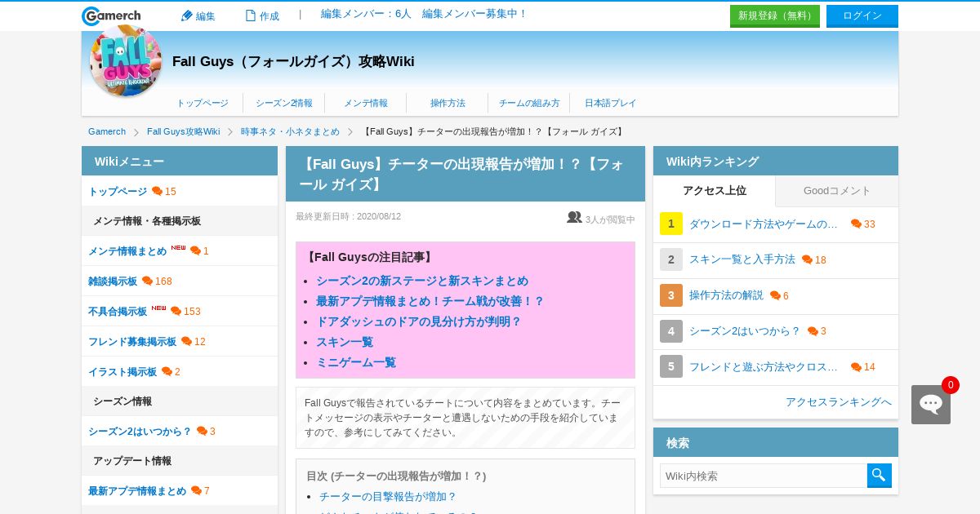The height and width of the screenshot is (514, 980).
Task: Open sidebar 最新アプデ情報まとめ link
Action: 137,491
